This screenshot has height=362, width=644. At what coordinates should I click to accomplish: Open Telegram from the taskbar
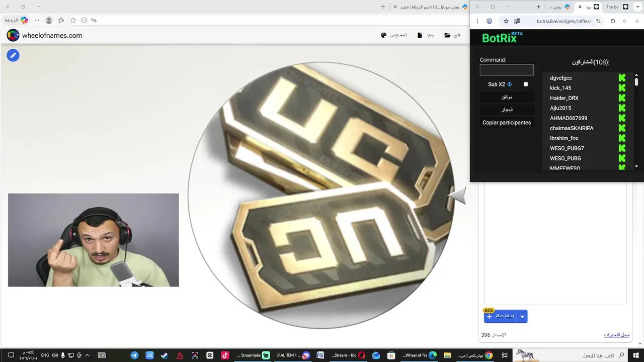(x=134, y=355)
